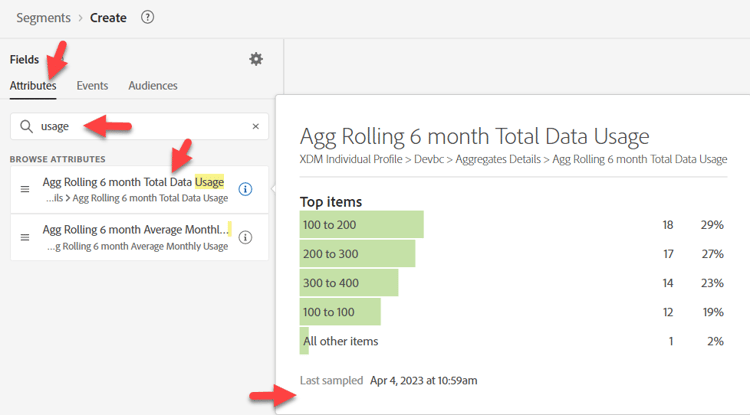Image resolution: width=750 pixels, height=415 pixels.
Task: Click the 23% value
Action: (x=712, y=283)
